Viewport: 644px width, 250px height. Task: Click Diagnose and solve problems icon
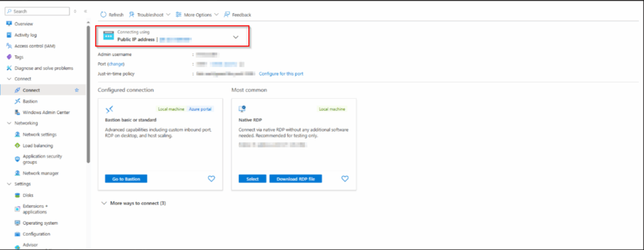click(9, 68)
